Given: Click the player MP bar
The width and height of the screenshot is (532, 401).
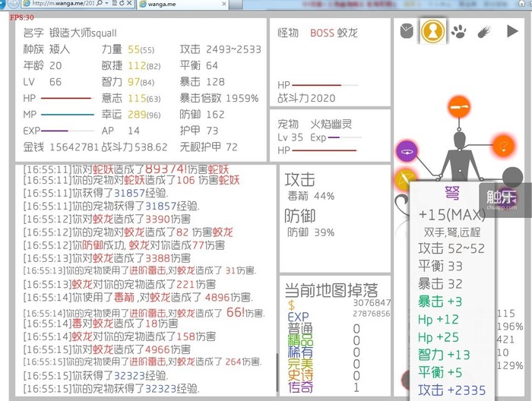Looking at the screenshot, I should point(67,115).
